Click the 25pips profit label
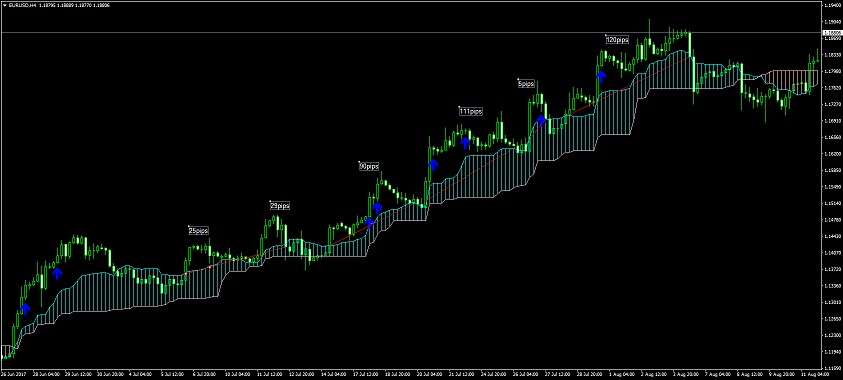Image resolution: width=843 pixels, height=380 pixels. coord(198,231)
